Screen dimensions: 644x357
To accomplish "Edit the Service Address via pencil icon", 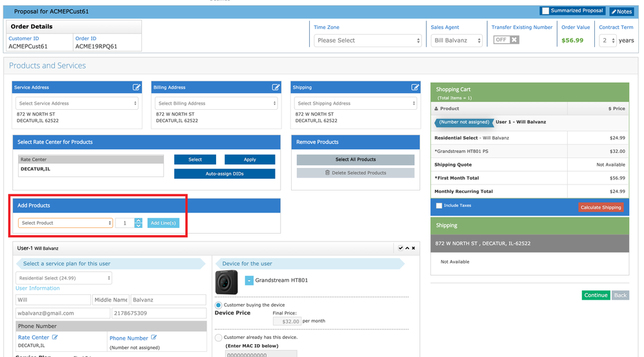I will (136, 87).
